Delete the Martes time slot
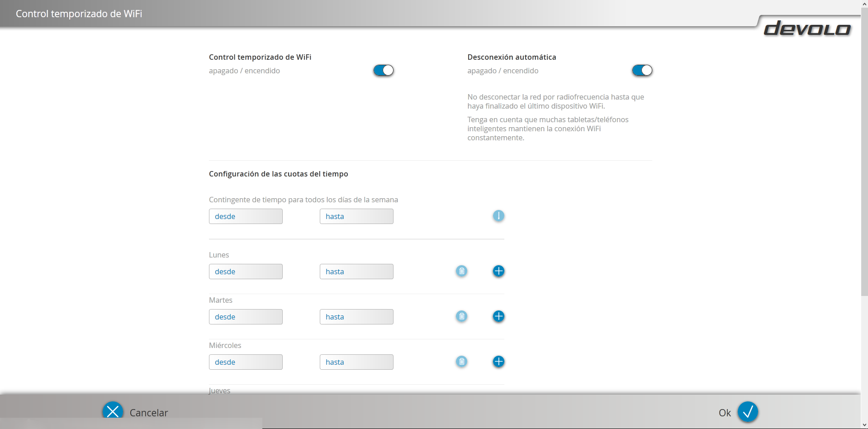The width and height of the screenshot is (868, 429). click(461, 317)
